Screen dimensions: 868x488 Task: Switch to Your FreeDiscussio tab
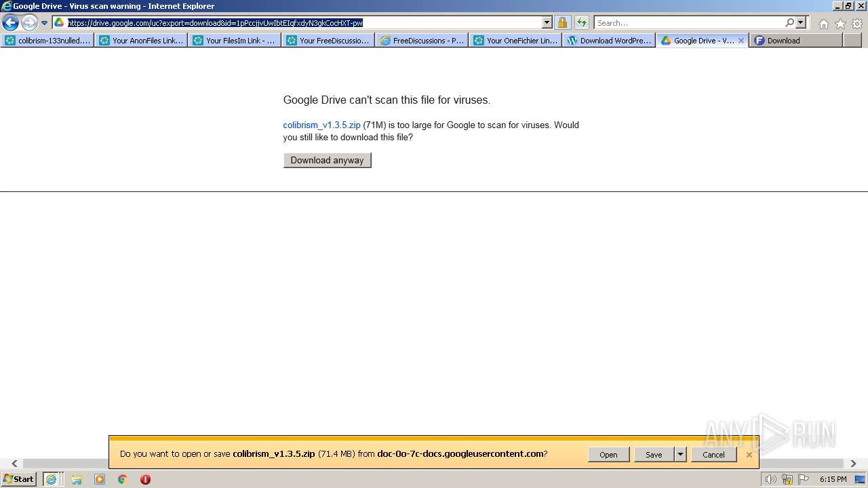click(328, 41)
